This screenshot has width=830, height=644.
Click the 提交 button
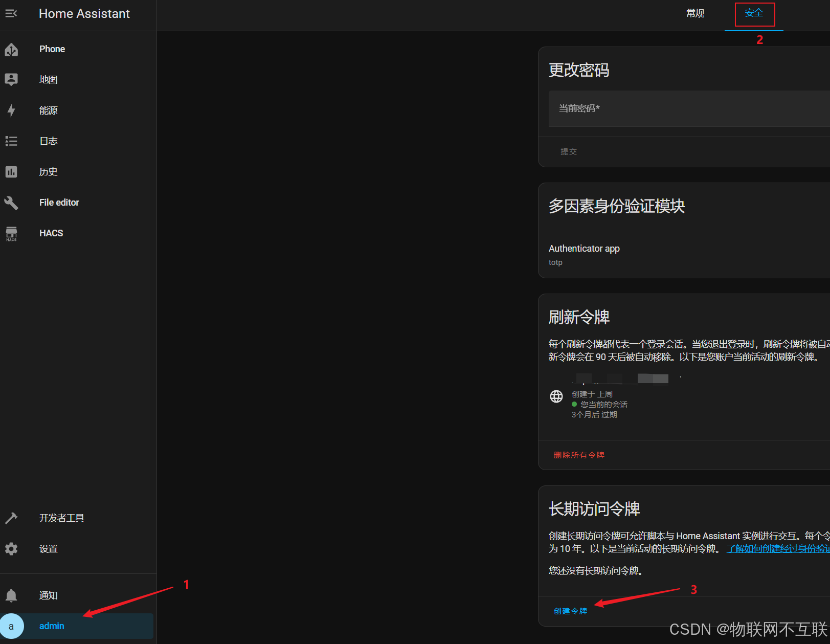click(569, 152)
